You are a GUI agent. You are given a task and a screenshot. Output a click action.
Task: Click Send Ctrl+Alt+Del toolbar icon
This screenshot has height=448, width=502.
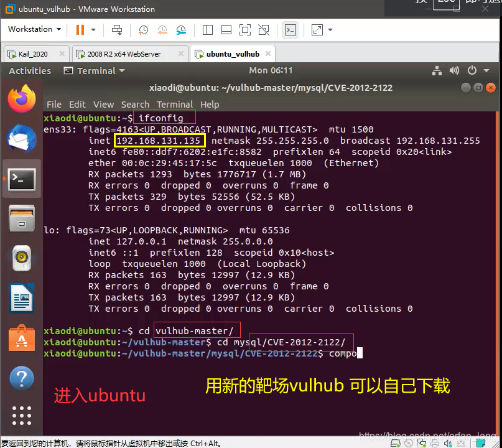tap(117, 30)
